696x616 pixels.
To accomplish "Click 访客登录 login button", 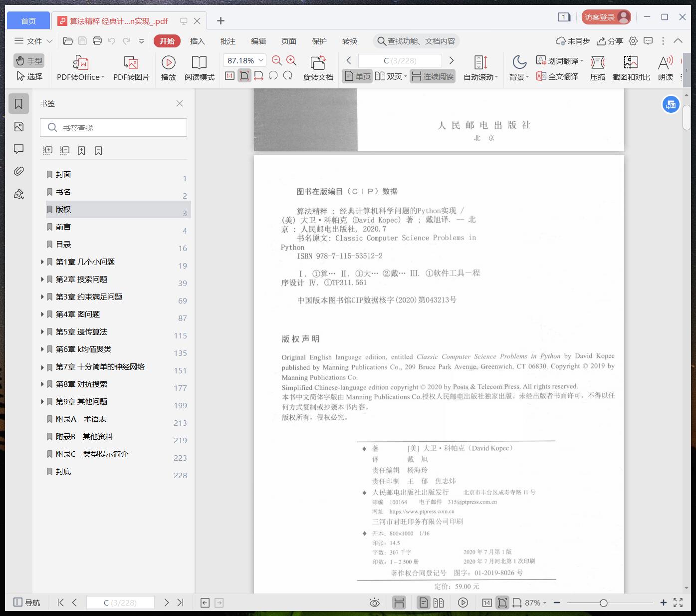I will point(606,17).
